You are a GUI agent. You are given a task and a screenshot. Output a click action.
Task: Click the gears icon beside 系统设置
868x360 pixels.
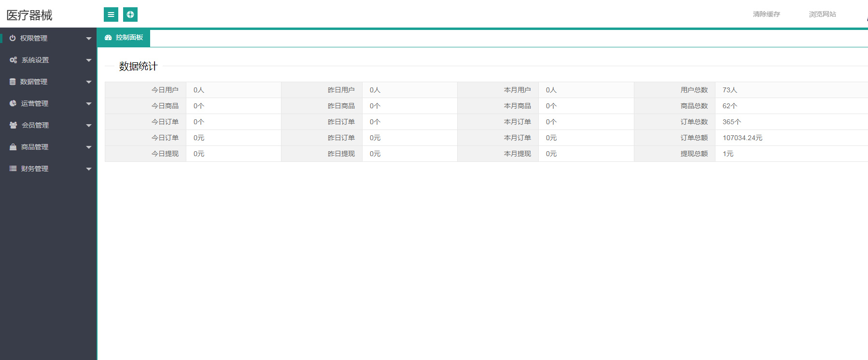click(13, 60)
